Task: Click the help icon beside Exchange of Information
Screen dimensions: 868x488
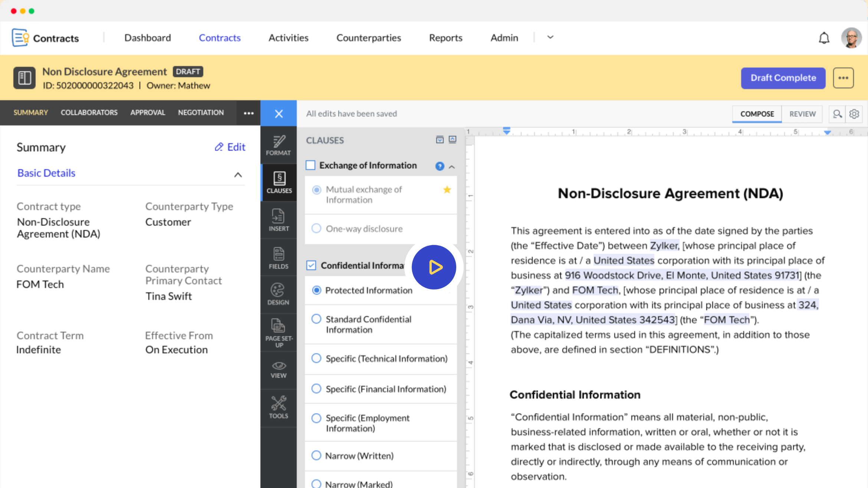Action: 440,166
